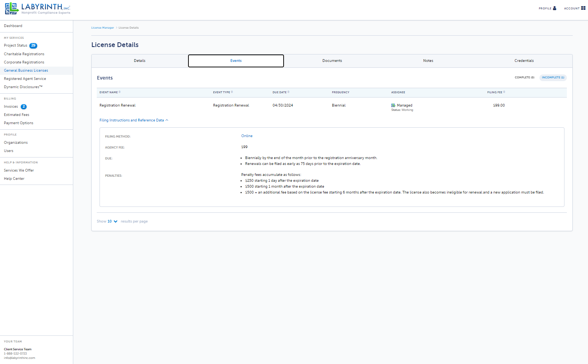Click the info@labyrinthinc.com email
The height and width of the screenshot is (364, 588).
pos(20,358)
